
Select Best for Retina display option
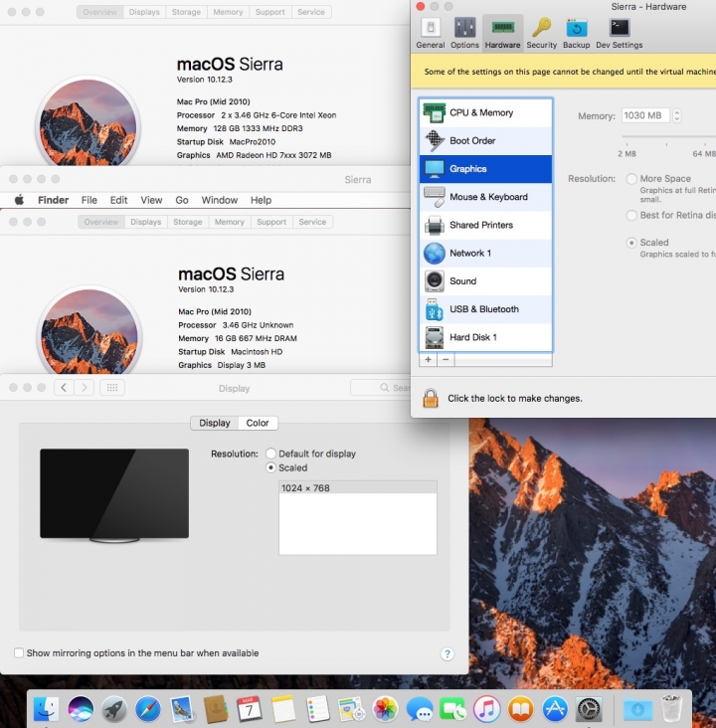(x=631, y=216)
